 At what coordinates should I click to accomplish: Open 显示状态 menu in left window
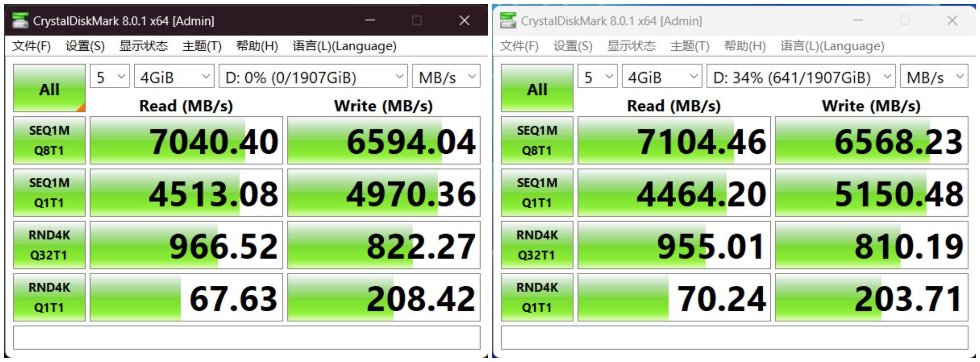point(144,46)
